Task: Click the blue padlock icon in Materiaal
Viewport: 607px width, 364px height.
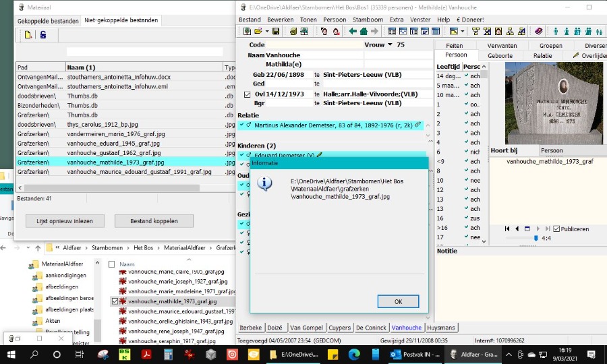Action: point(43,35)
